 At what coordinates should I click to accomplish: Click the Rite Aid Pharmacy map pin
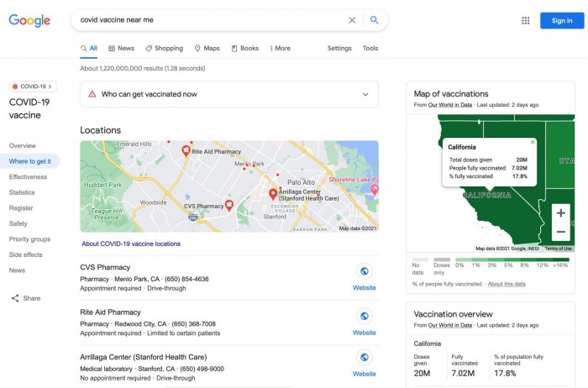[x=186, y=151]
